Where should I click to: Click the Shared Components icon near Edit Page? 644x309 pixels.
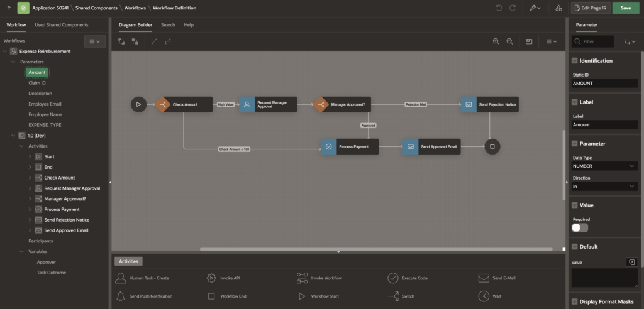click(x=559, y=8)
